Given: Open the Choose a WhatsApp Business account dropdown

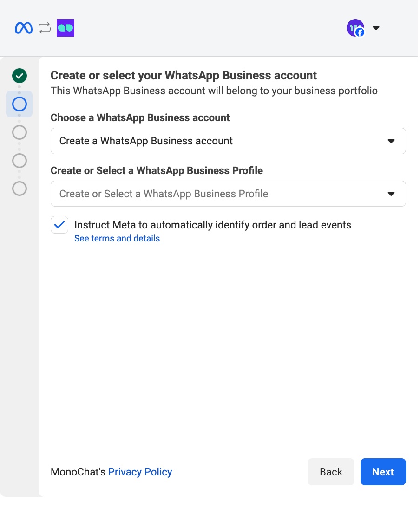Looking at the screenshot, I should point(228,141).
